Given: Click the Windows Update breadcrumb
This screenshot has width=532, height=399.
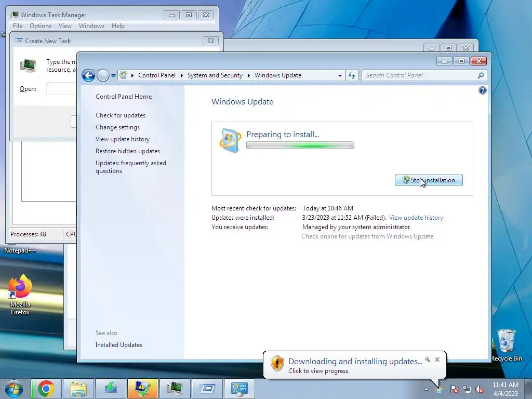Looking at the screenshot, I should 278,75.
